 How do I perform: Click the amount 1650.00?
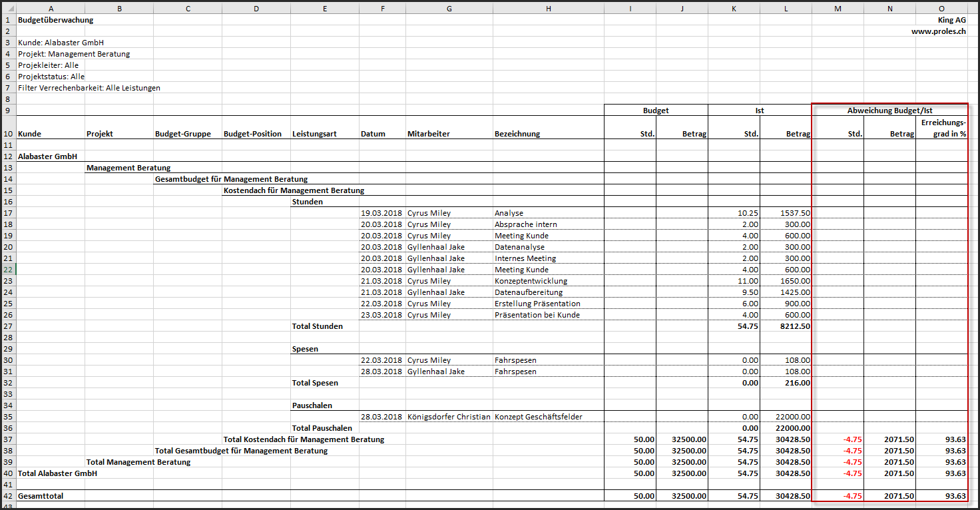[795, 281]
